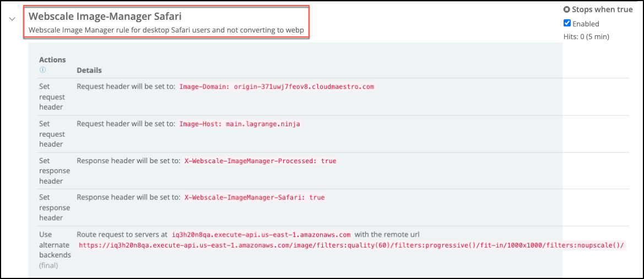Click the Hits: 0 (5 min) counter

pos(585,36)
